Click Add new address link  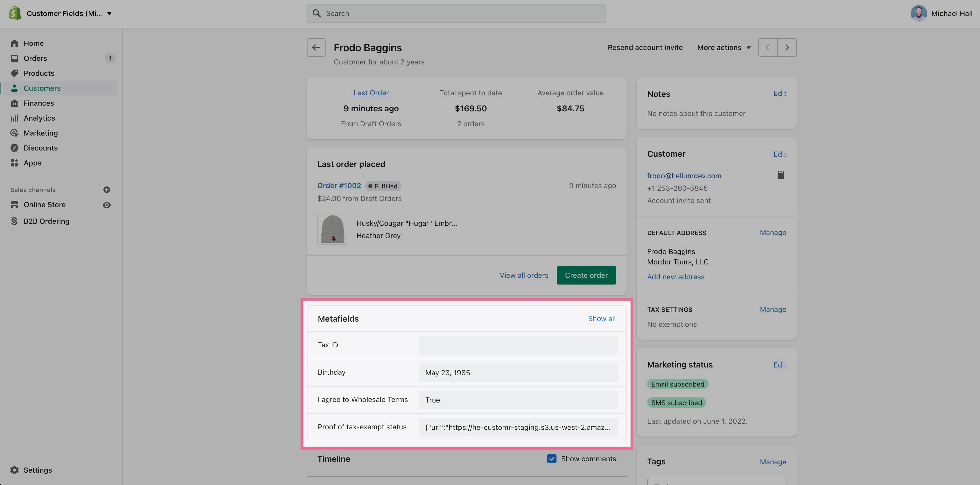(676, 277)
